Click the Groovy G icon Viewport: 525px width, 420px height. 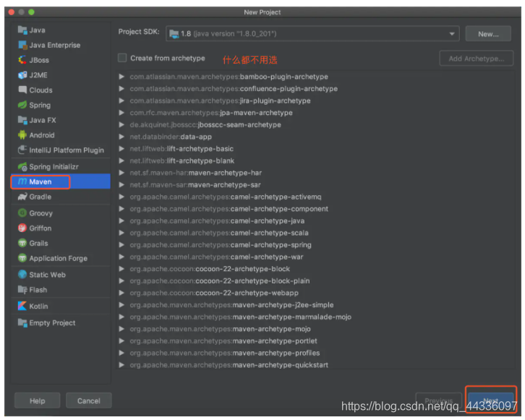[x=22, y=213]
